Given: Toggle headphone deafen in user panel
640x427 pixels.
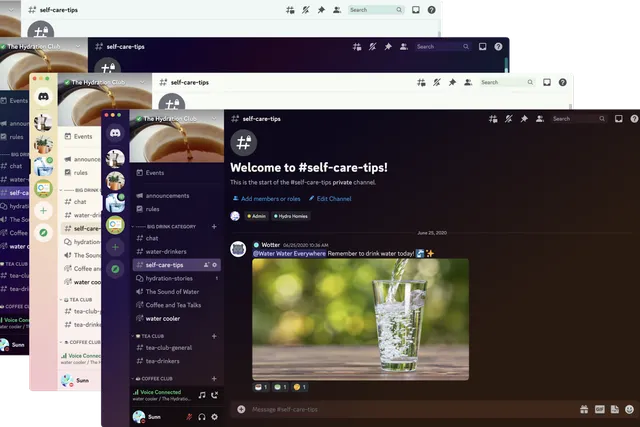Looking at the screenshot, I should [202, 416].
